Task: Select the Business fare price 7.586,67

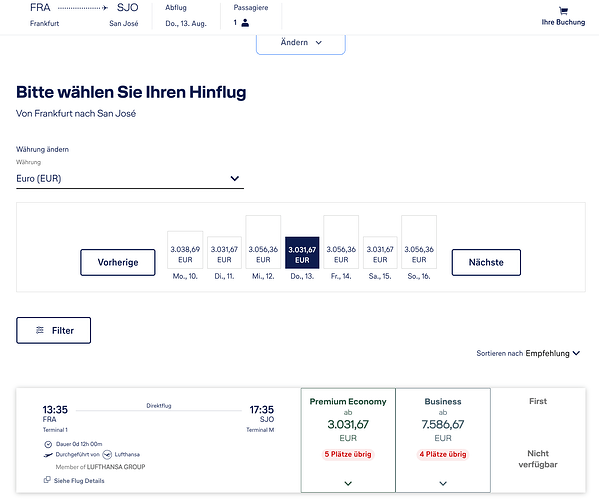Action: pyautogui.click(x=443, y=424)
